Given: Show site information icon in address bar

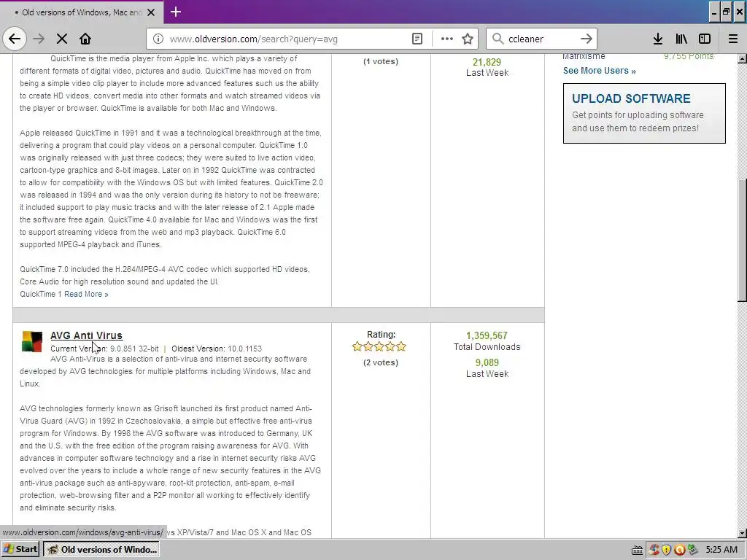Looking at the screenshot, I should [158, 39].
